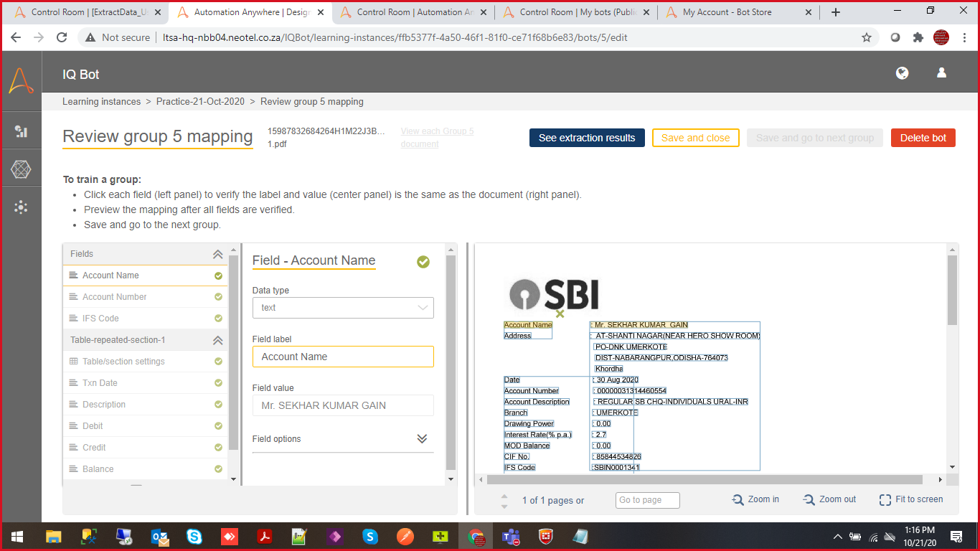Image resolution: width=980 pixels, height=551 pixels.
Task: Click the green check beside Field - Account Name
Action: tap(423, 262)
